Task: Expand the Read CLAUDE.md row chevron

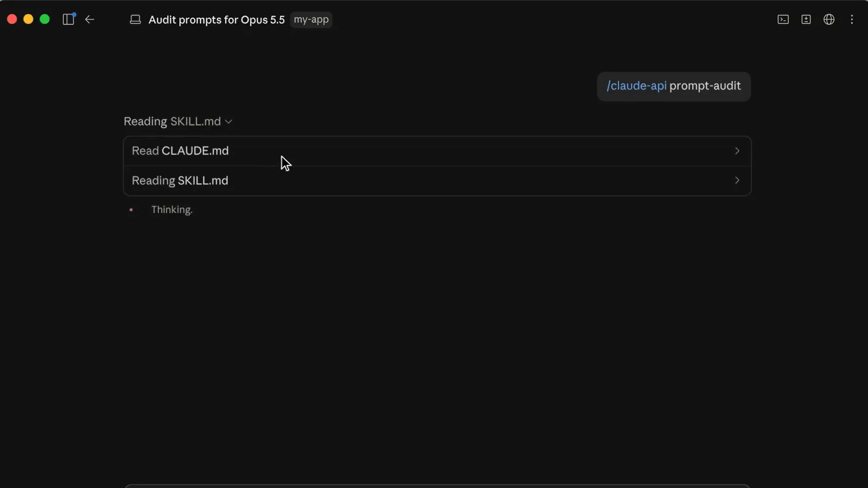Action: (737, 151)
